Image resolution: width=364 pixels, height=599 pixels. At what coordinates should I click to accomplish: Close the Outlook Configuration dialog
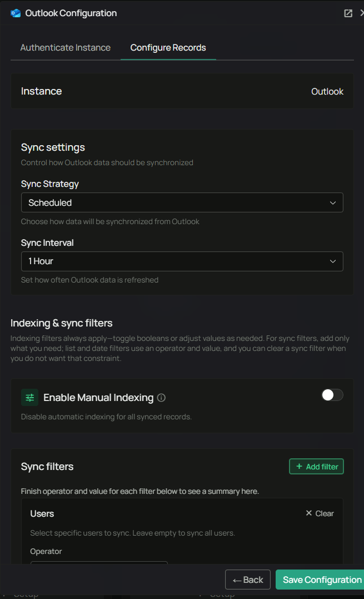[362, 13]
